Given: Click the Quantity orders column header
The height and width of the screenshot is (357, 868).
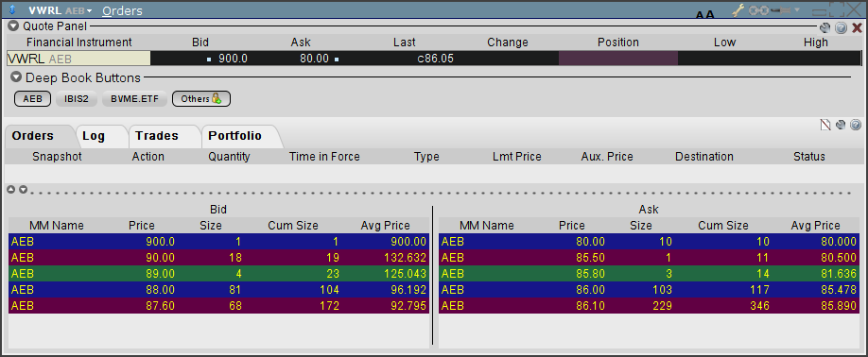Looking at the screenshot, I should (229, 157).
